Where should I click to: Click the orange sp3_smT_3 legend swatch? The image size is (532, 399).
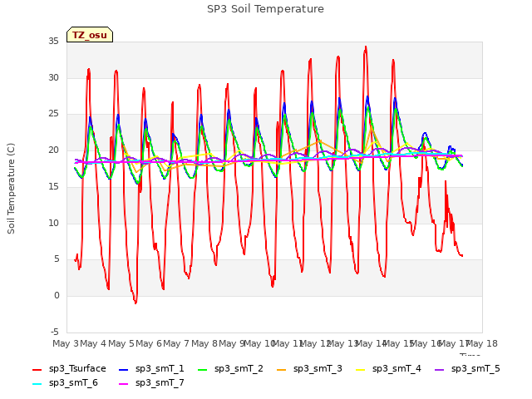[282, 369]
